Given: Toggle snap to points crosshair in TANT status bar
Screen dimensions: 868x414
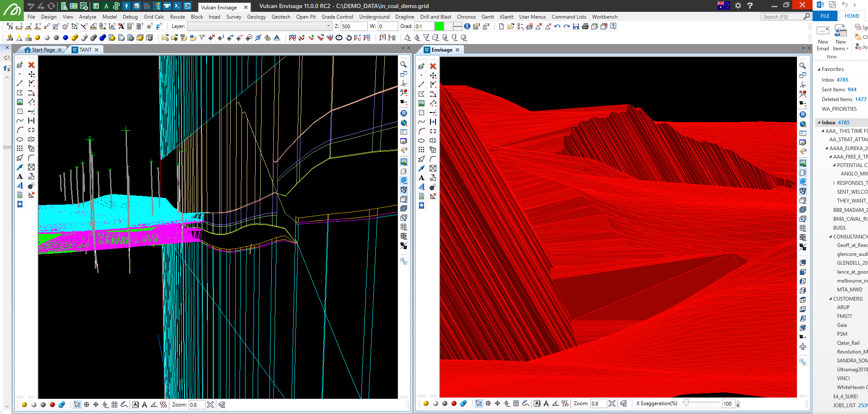Looking at the screenshot, I should [x=96, y=405].
